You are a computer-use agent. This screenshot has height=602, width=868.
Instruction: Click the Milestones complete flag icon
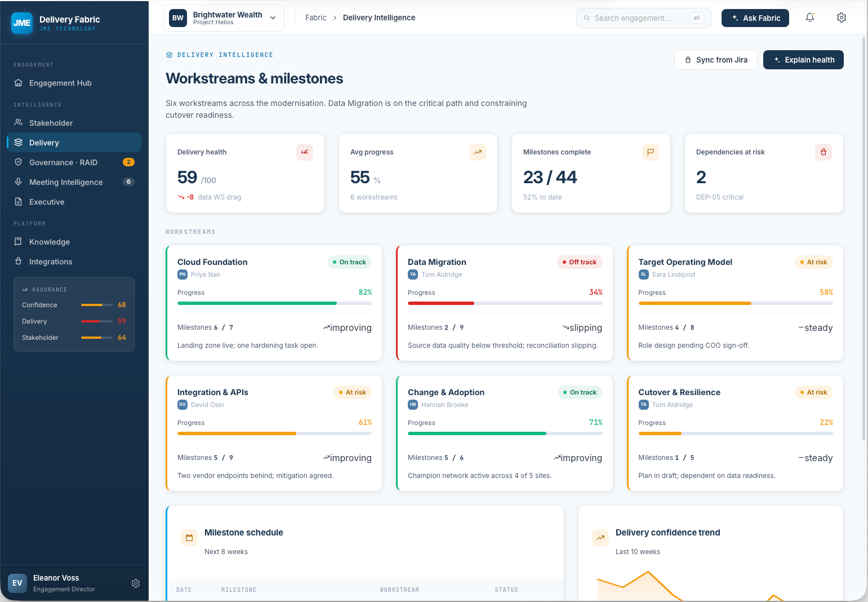[651, 152]
